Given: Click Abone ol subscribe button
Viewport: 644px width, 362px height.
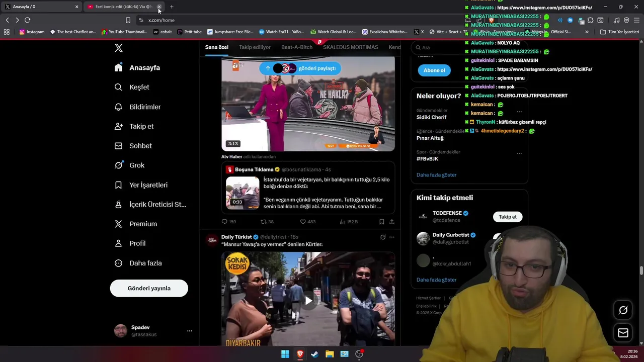Looking at the screenshot, I should 434,70.
